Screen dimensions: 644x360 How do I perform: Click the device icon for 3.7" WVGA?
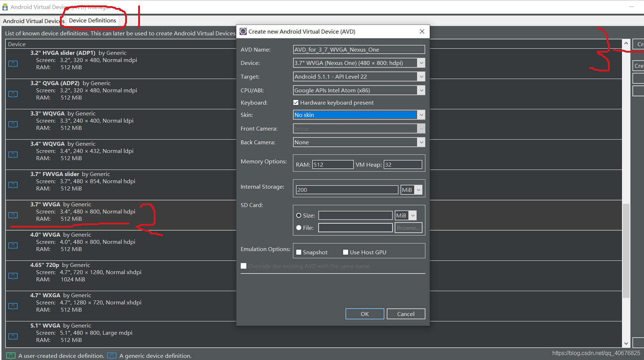point(13,215)
